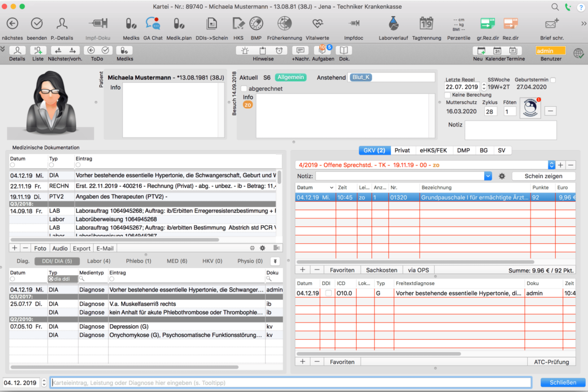Viewport: 588px width, 392px height.
Task: Click the Sachkosten button
Action: click(381, 270)
